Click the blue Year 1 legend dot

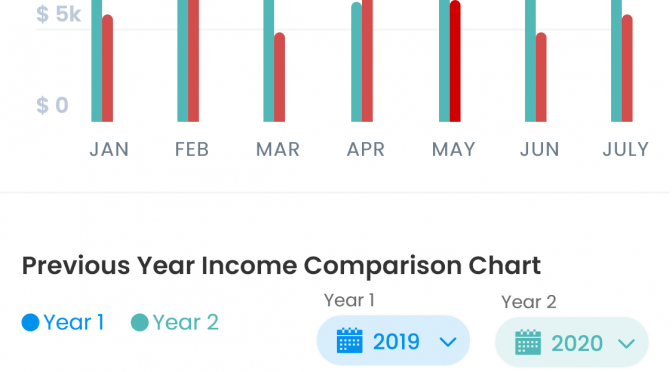coord(30,322)
